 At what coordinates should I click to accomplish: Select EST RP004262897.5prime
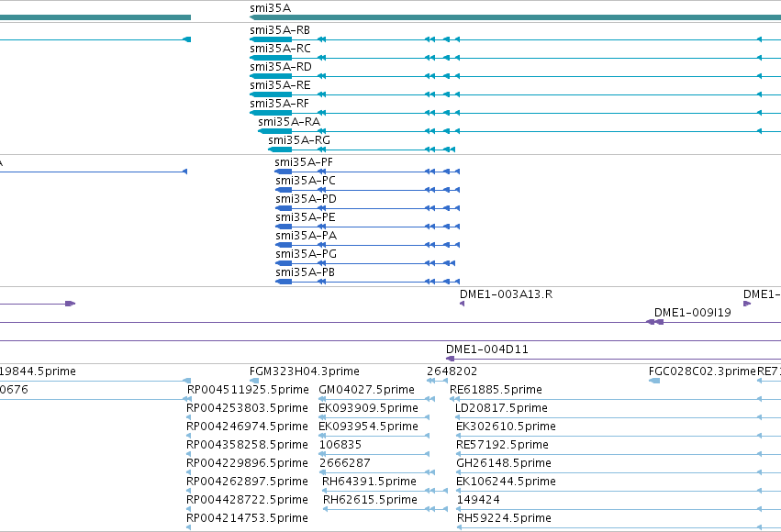click(247, 482)
